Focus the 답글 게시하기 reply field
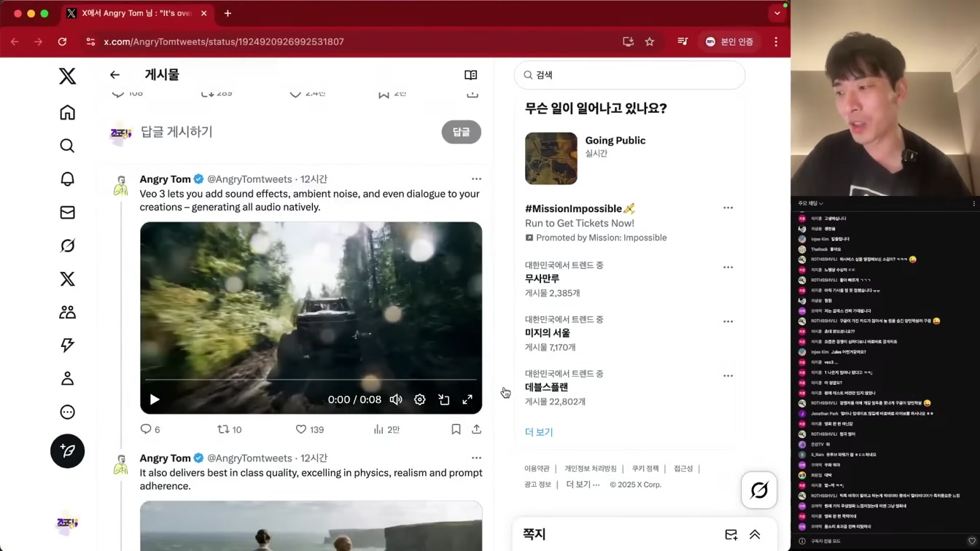This screenshot has height=551, width=980. click(x=176, y=132)
